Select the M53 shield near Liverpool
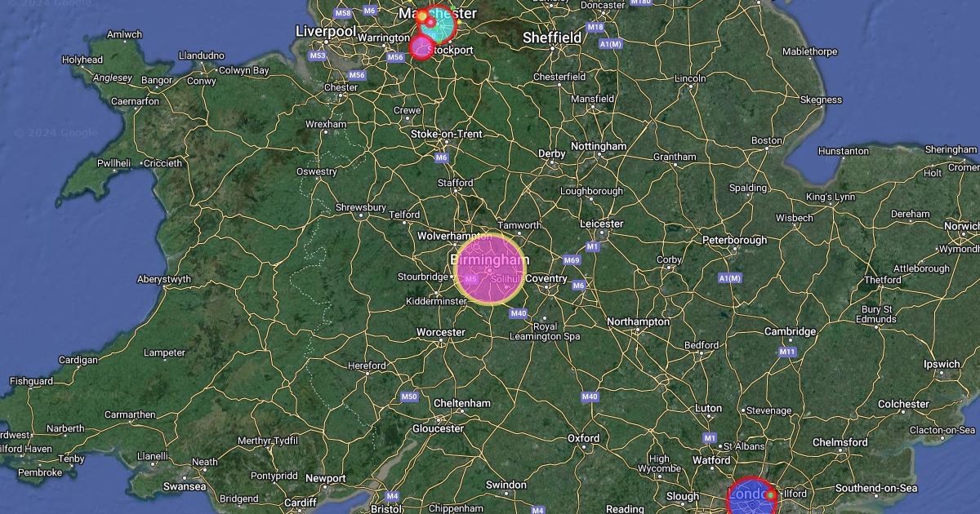Viewport: 980px width, 514px height. [x=318, y=55]
